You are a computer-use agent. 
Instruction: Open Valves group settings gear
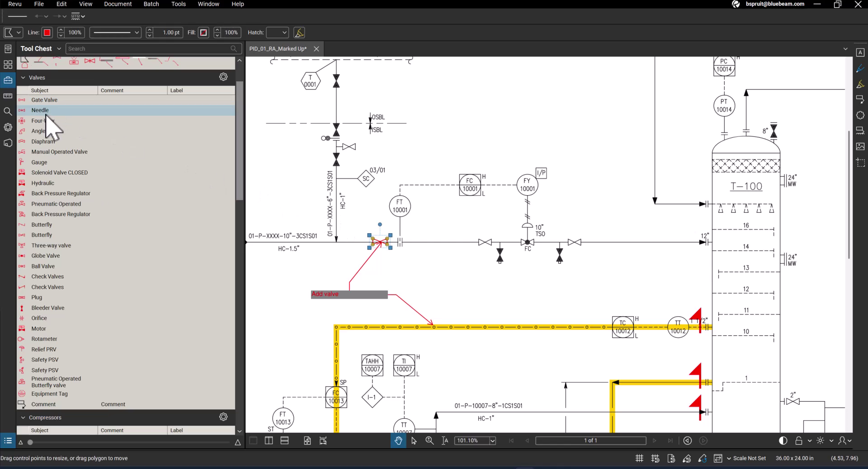[x=223, y=77]
